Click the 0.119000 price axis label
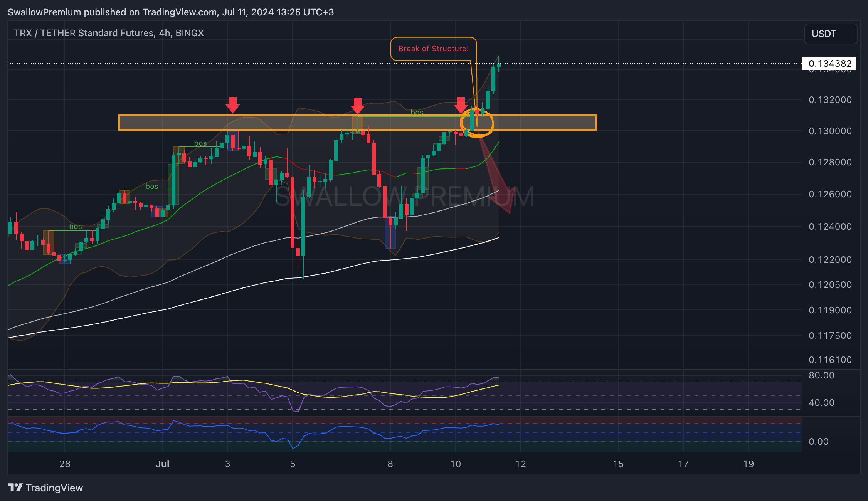 click(830, 310)
